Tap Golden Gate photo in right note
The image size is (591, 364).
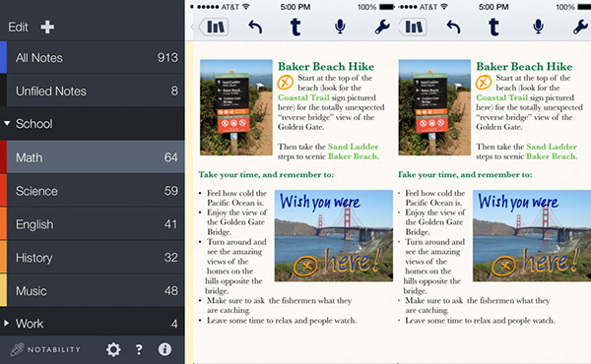click(532, 236)
